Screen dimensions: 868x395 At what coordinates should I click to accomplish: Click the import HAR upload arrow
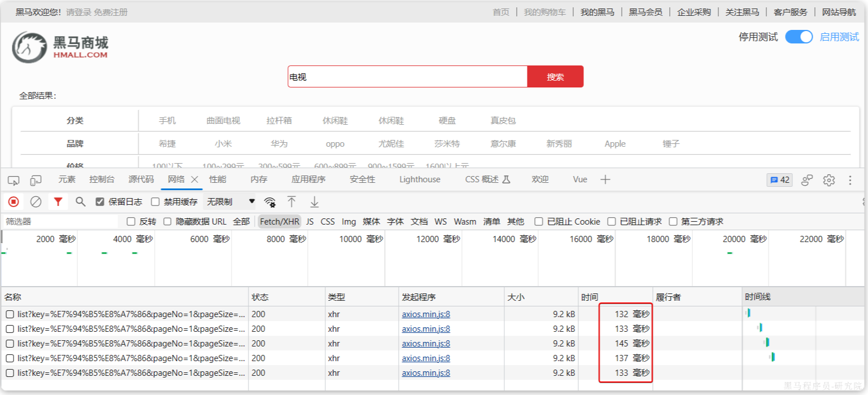pyautogui.click(x=291, y=202)
